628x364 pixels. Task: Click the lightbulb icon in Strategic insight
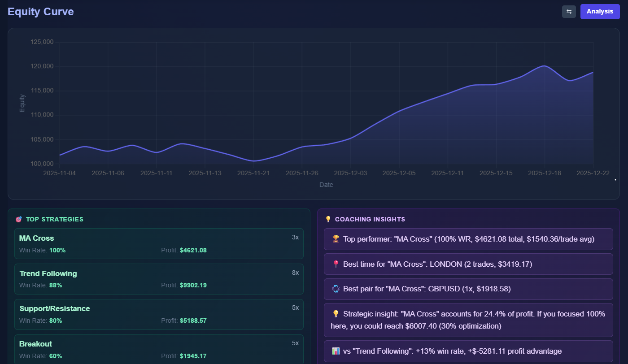[x=336, y=314]
